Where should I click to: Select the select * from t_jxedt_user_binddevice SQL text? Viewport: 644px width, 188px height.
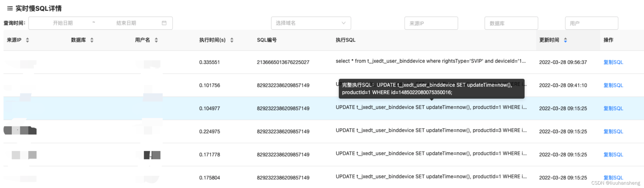pos(431,61)
